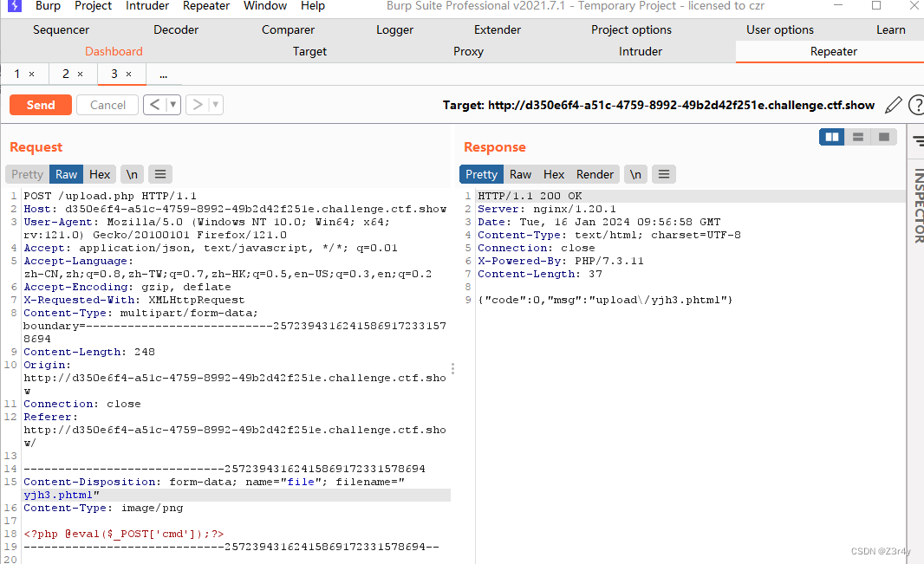Open the Project options tab
The height and width of the screenshot is (564, 924).
[x=632, y=30]
